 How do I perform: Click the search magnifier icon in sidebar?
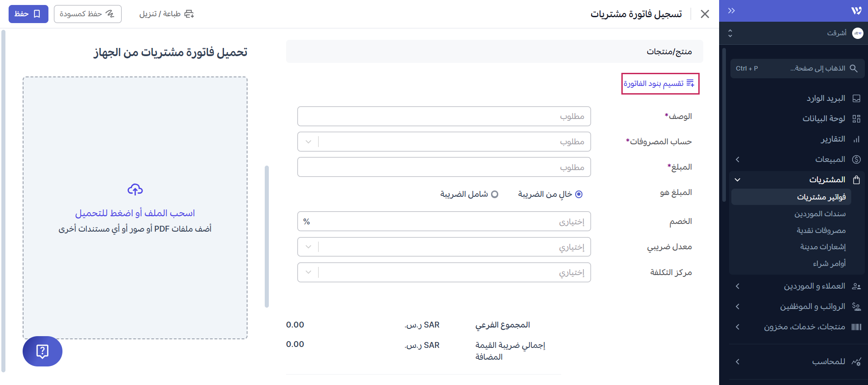[854, 68]
